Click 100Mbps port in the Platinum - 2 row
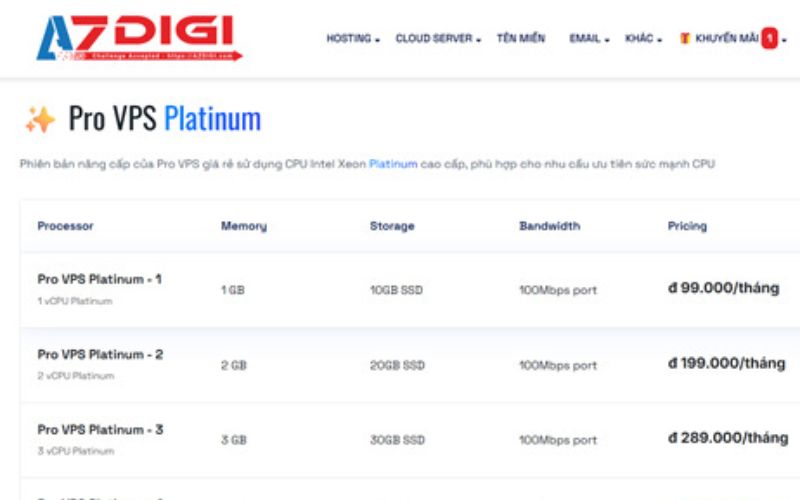Image resolution: width=800 pixels, height=500 pixels. pyautogui.click(x=558, y=366)
